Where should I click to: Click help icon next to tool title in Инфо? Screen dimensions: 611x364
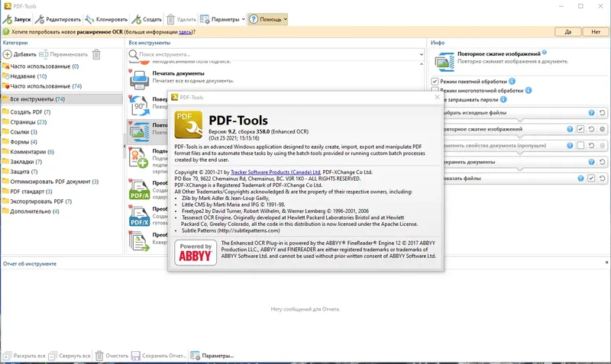coord(545,52)
